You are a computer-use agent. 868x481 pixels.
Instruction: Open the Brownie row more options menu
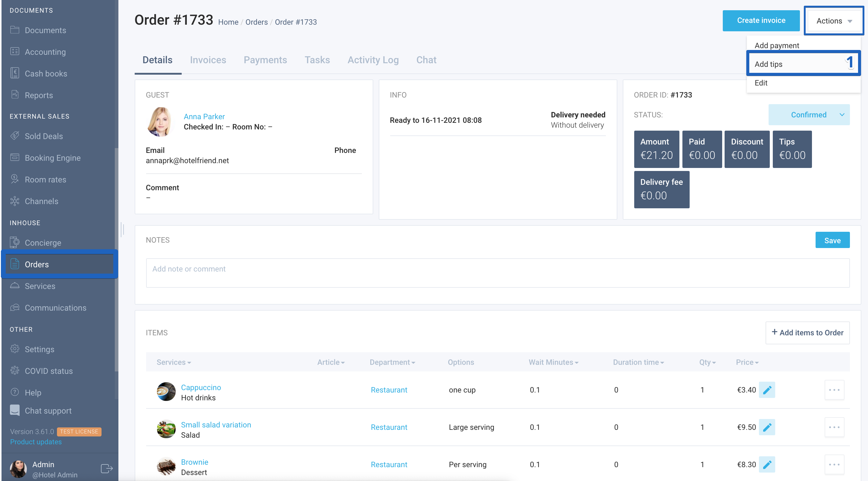pyautogui.click(x=834, y=464)
